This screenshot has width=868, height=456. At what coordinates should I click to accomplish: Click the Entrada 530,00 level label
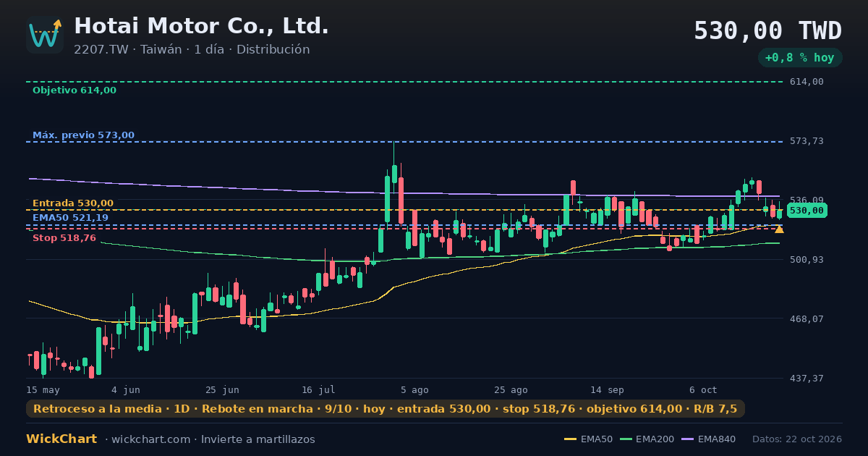72,203
